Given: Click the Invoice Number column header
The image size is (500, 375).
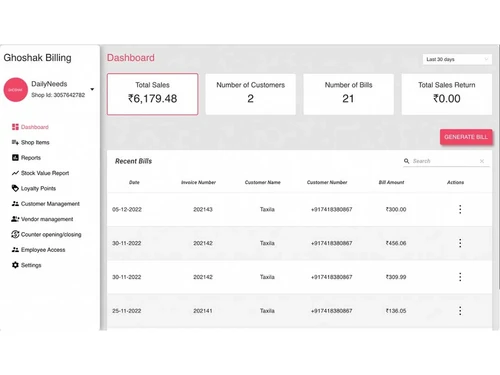Looking at the screenshot, I should click(x=198, y=182).
